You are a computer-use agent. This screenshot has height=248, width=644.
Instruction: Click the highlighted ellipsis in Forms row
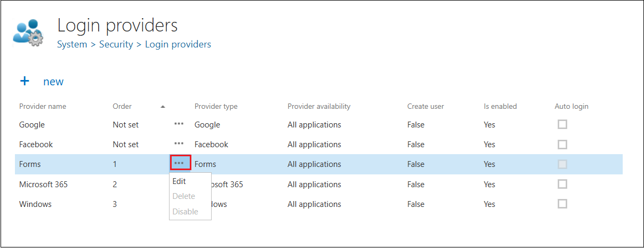pyautogui.click(x=180, y=163)
